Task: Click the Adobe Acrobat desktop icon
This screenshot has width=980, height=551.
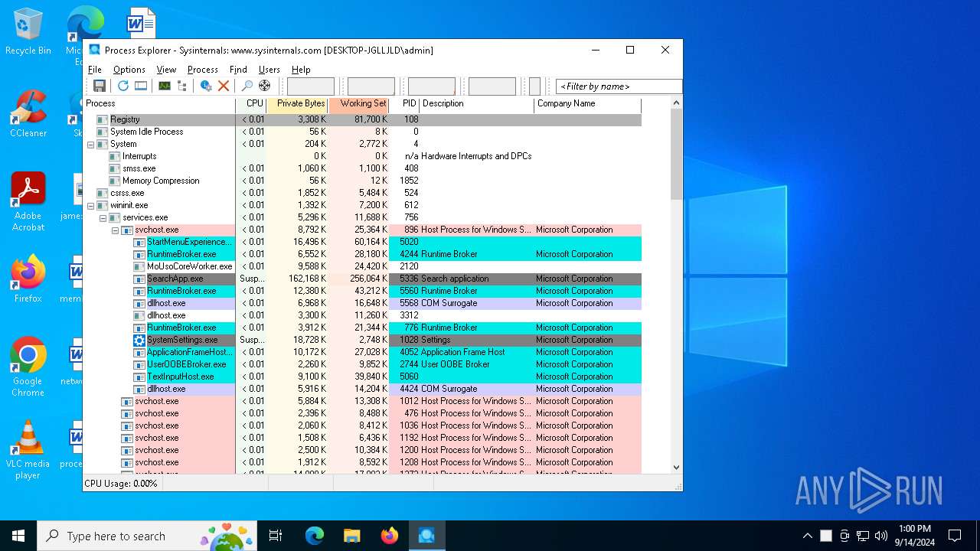Action: point(28,202)
